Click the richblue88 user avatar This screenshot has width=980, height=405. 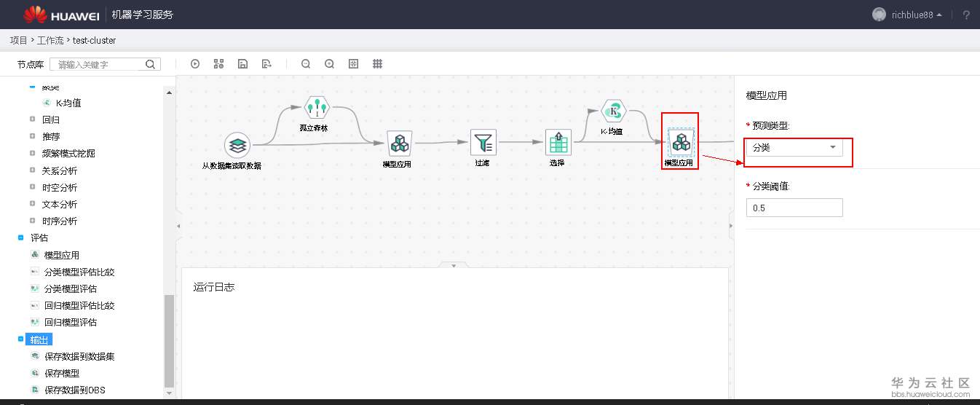pyautogui.click(x=880, y=15)
